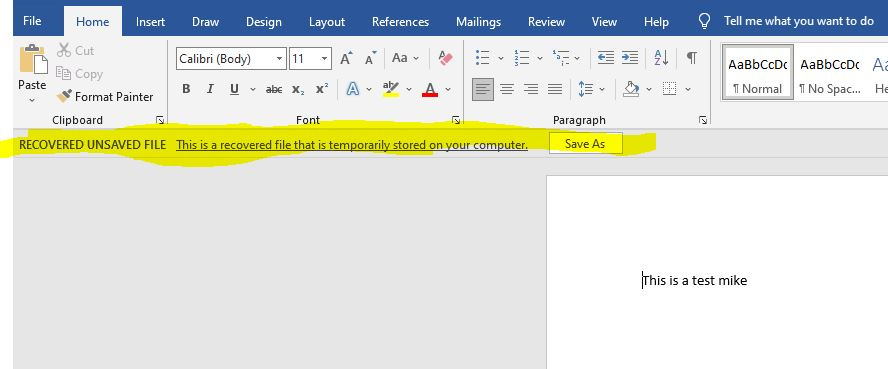Apply paragraph borders icon

(x=669, y=89)
